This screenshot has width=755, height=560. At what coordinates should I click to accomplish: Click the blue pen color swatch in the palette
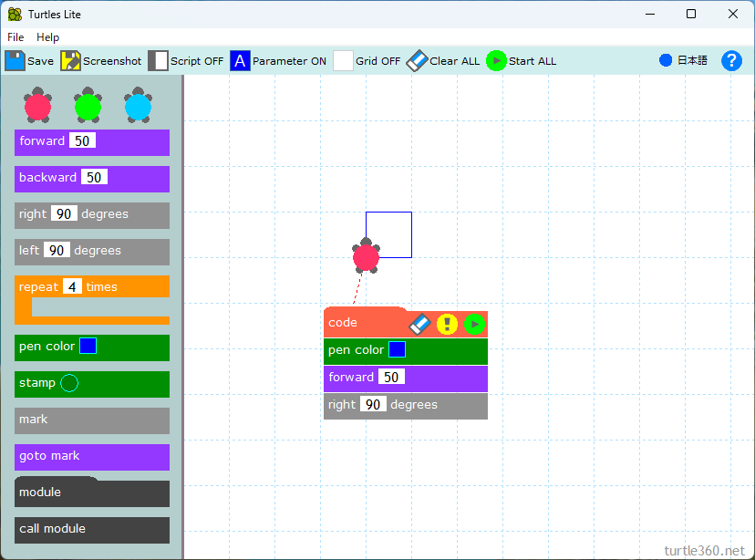(88, 347)
